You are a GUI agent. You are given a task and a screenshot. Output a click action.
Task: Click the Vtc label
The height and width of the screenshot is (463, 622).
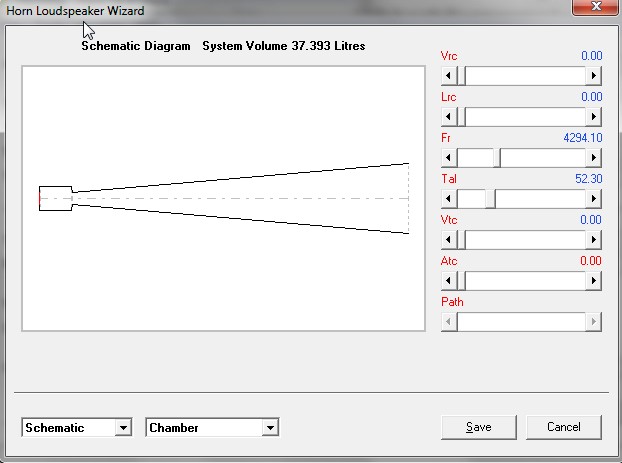pos(449,220)
